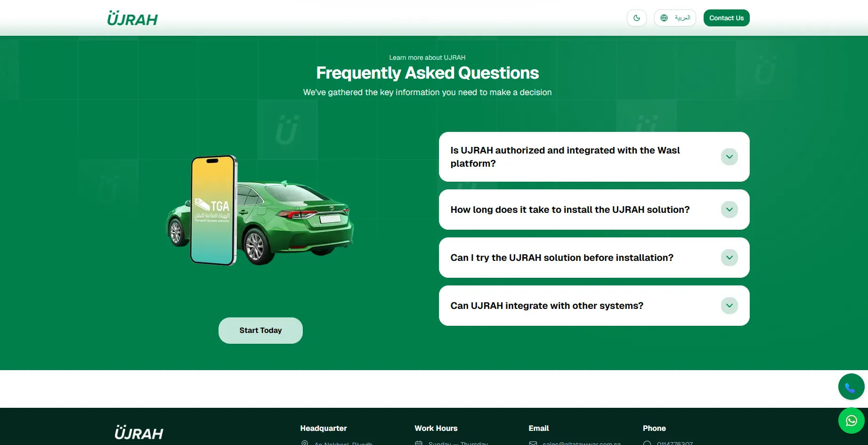Viewport: 868px width, 445px height.
Task: Click the UJRAH logo in the footer
Action: tap(139, 433)
